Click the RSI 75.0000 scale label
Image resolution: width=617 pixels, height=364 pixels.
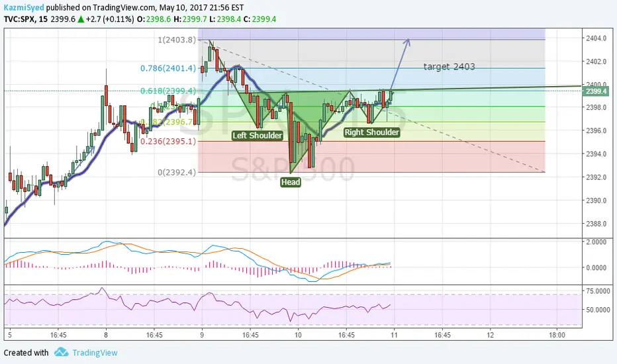(598, 291)
